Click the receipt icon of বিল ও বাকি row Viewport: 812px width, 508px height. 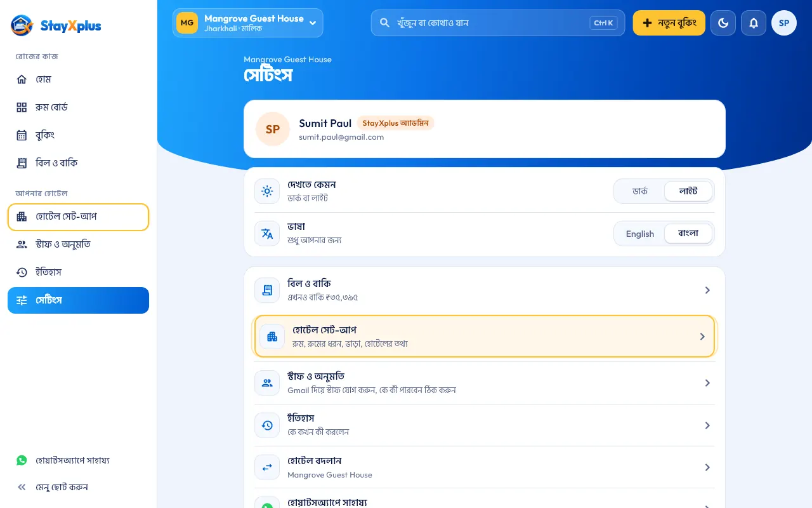(267, 290)
